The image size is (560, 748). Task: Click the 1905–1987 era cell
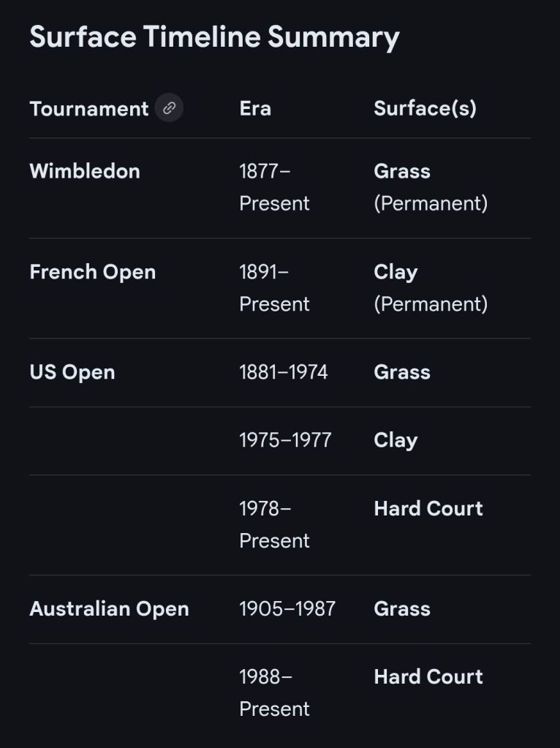(x=287, y=609)
